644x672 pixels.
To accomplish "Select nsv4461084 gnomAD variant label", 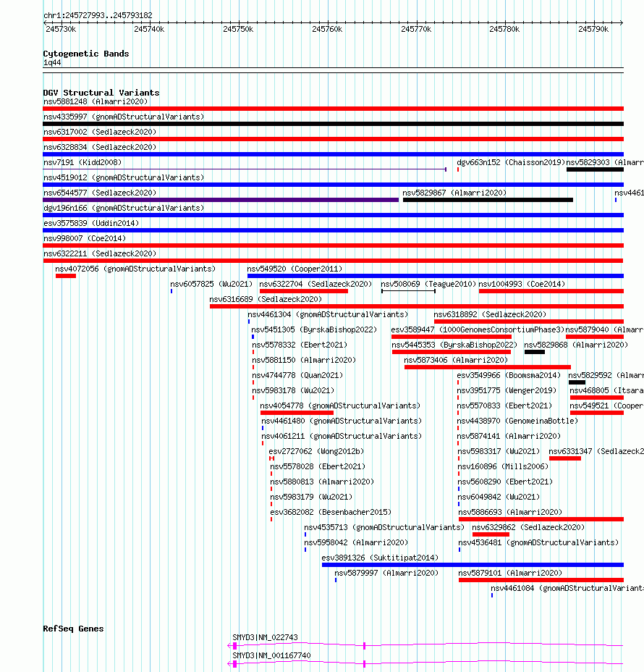I will click(x=567, y=589).
